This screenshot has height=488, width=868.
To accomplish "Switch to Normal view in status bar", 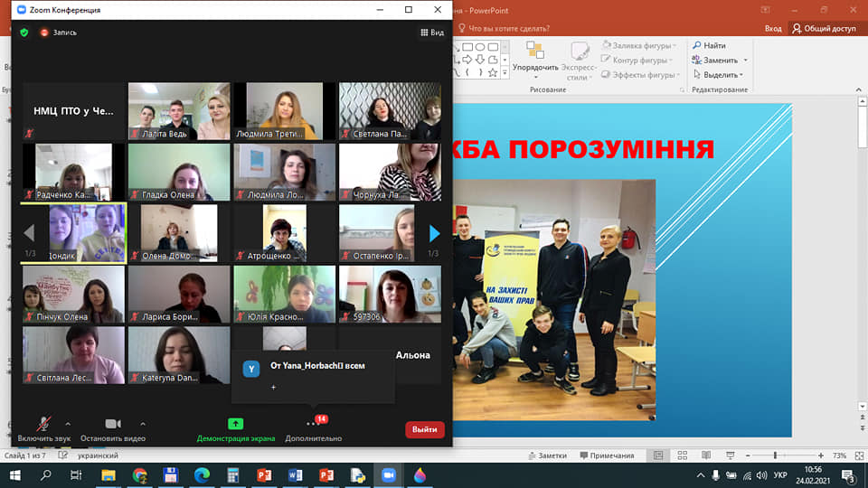I will pyautogui.click(x=658, y=455).
